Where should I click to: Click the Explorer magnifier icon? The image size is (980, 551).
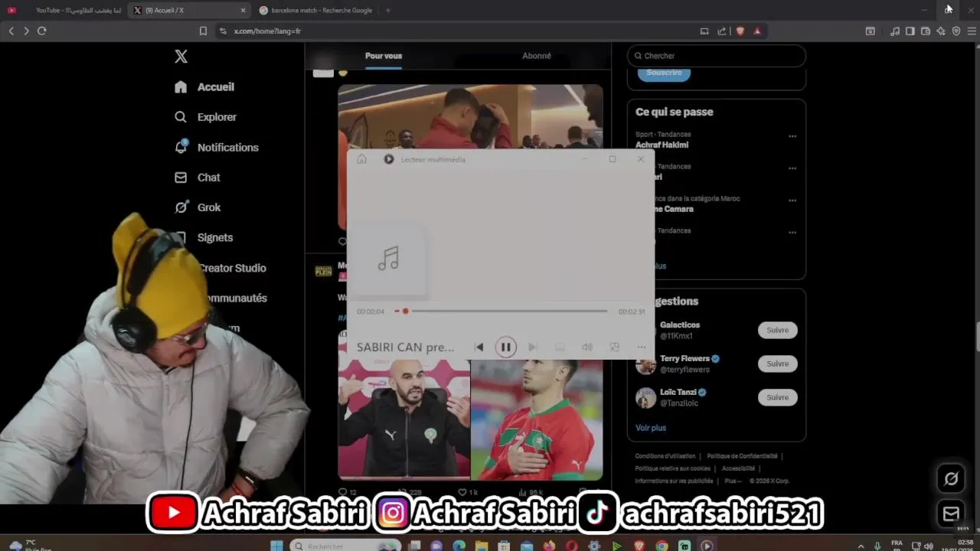(x=181, y=117)
